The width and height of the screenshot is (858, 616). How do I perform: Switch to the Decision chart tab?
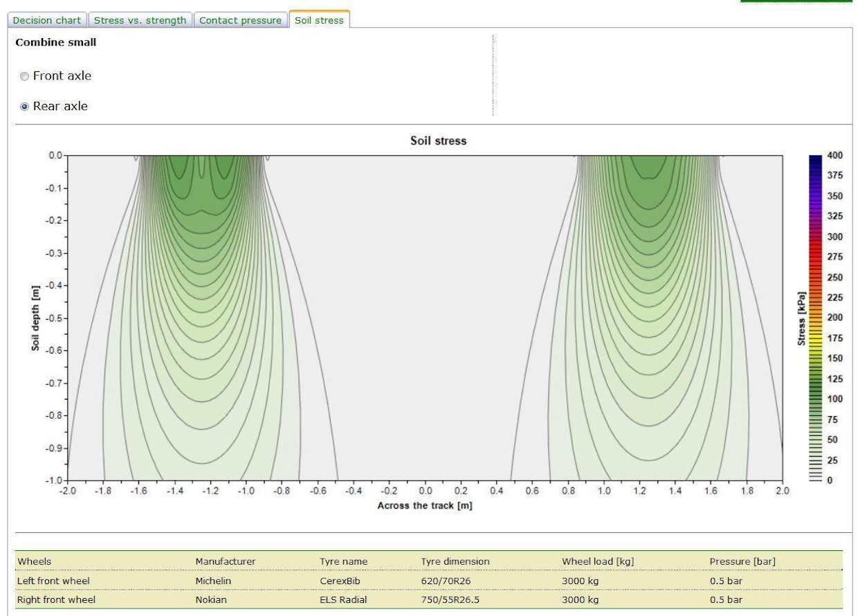(47, 20)
